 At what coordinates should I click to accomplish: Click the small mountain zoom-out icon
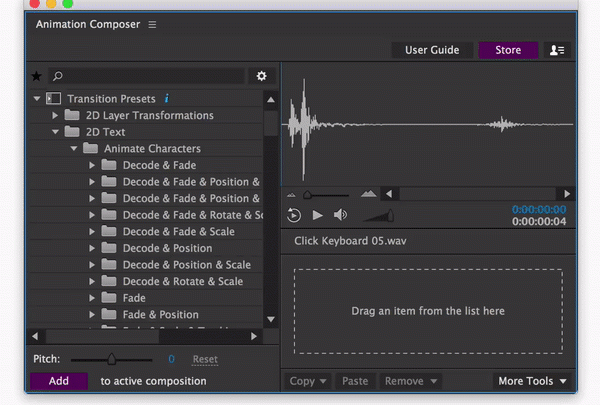[291, 195]
